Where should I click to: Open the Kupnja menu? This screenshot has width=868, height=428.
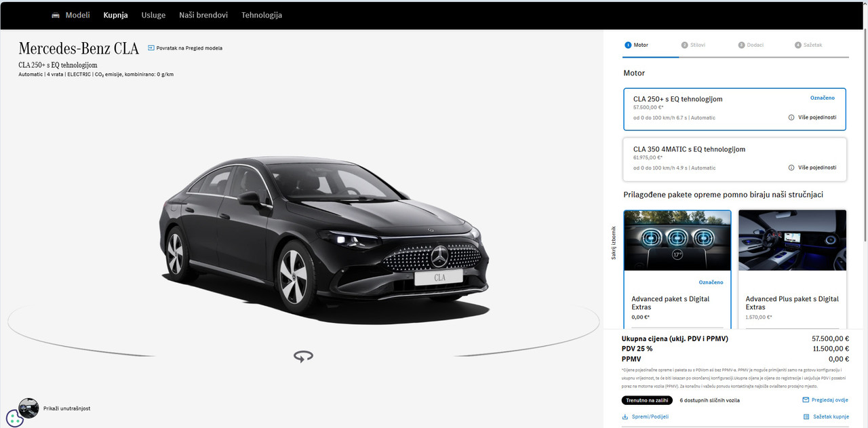[x=115, y=15]
